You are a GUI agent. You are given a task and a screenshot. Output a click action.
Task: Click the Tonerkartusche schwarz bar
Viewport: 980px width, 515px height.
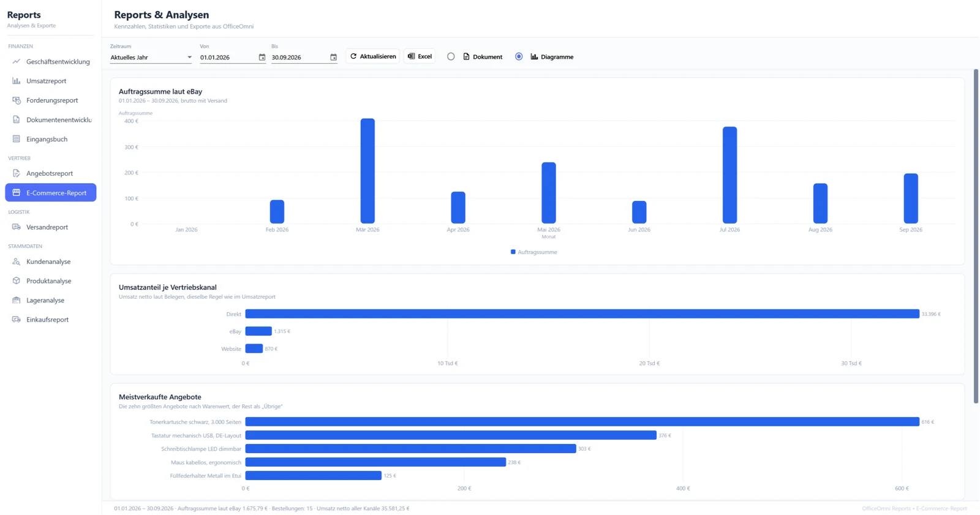tap(582, 422)
